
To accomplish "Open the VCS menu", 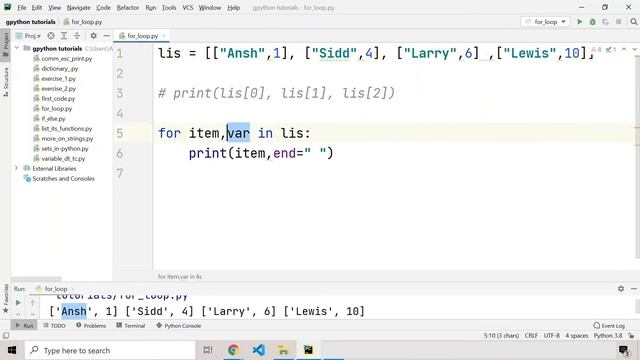I will point(188,7).
